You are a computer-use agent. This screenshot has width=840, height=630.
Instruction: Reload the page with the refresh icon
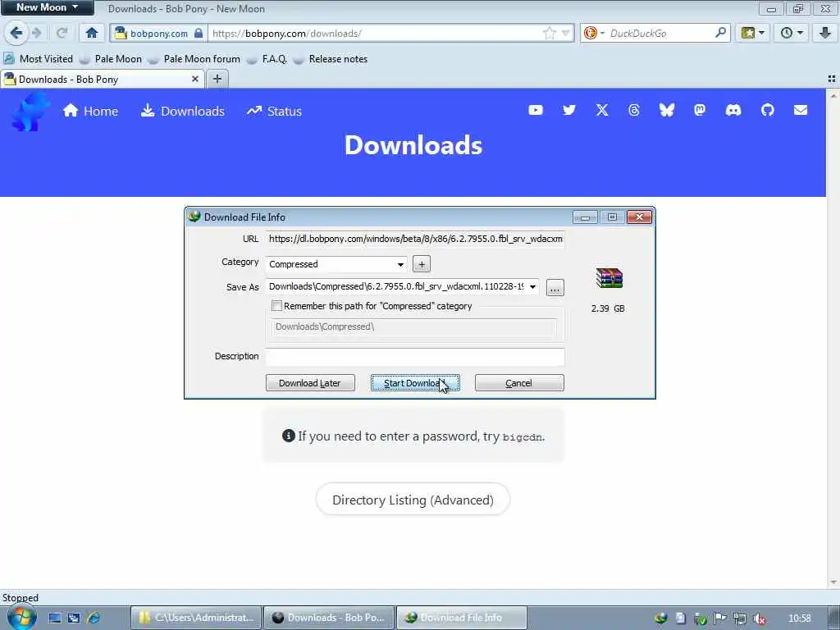[x=62, y=33]
